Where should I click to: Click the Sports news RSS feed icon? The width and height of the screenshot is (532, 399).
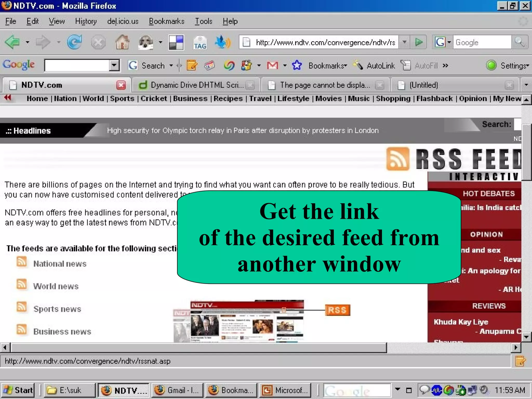pos(22,307)
